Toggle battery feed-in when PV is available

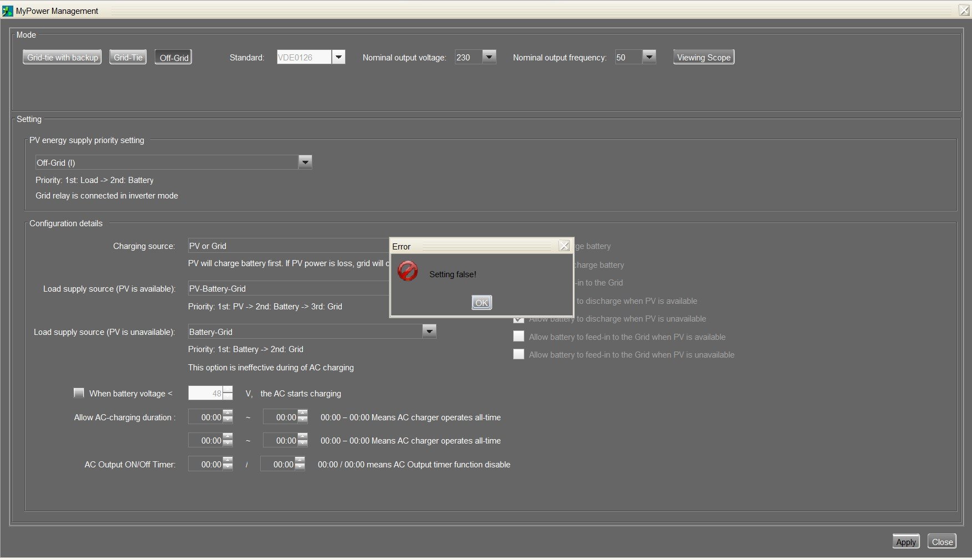[x=518, y=337]
